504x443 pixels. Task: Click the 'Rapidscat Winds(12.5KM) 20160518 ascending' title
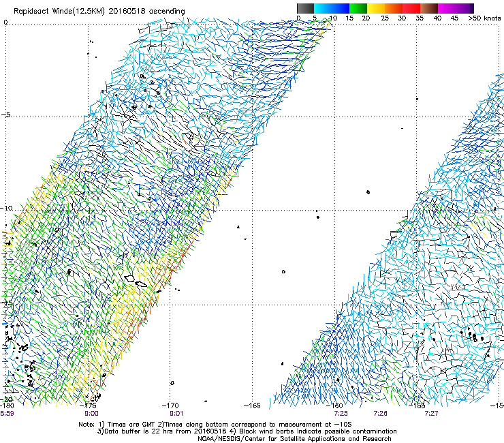pos(99,12)
